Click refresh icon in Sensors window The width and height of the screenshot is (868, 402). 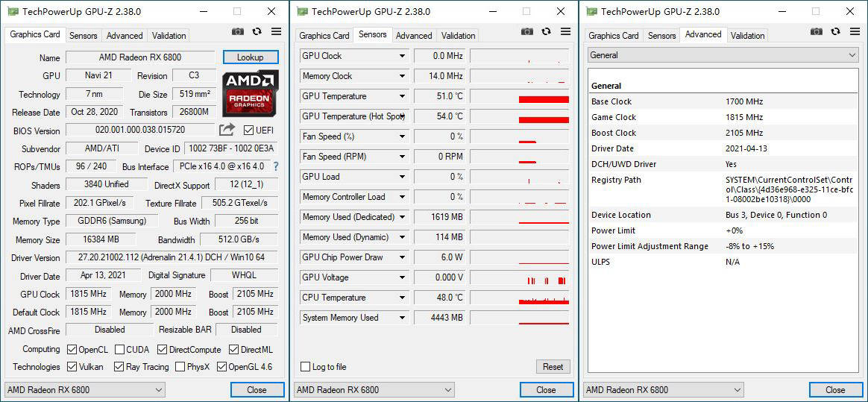(x=547, y=31)
